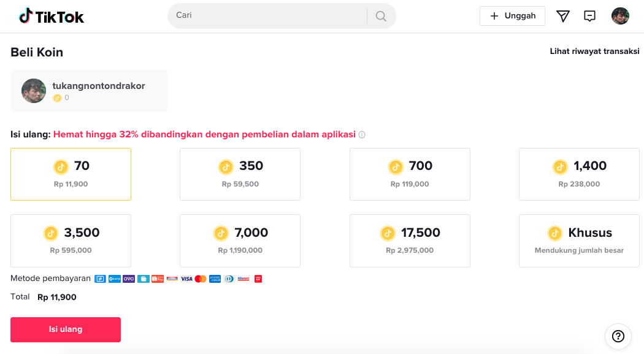Choose the 17,500 coins package
644x354 pixels.
coord(410,240)
